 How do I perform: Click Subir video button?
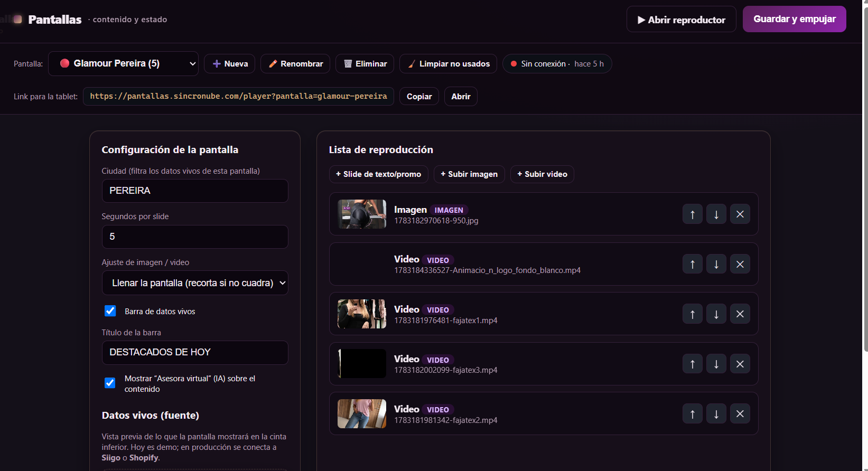(542, 174)
